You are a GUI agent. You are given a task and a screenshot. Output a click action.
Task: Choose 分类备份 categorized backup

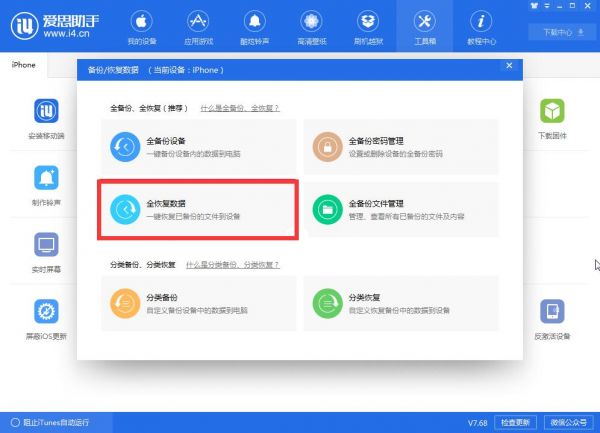pyautogui.click(x=199, y=302)
